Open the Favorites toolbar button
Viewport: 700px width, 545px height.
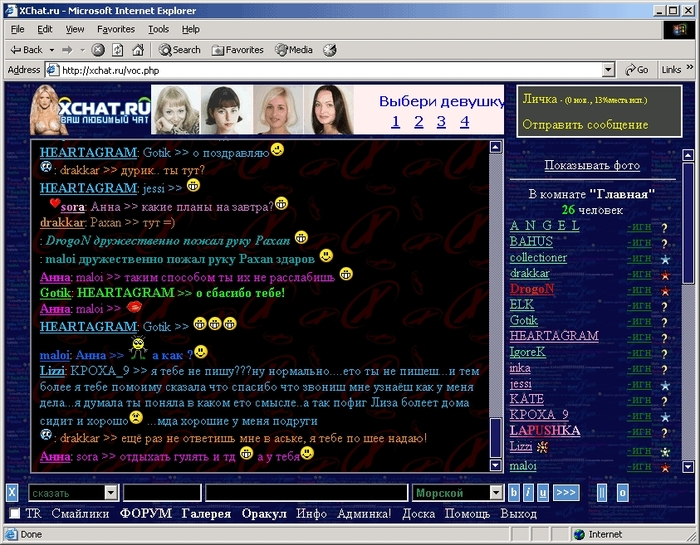click(x=238, y=50)
